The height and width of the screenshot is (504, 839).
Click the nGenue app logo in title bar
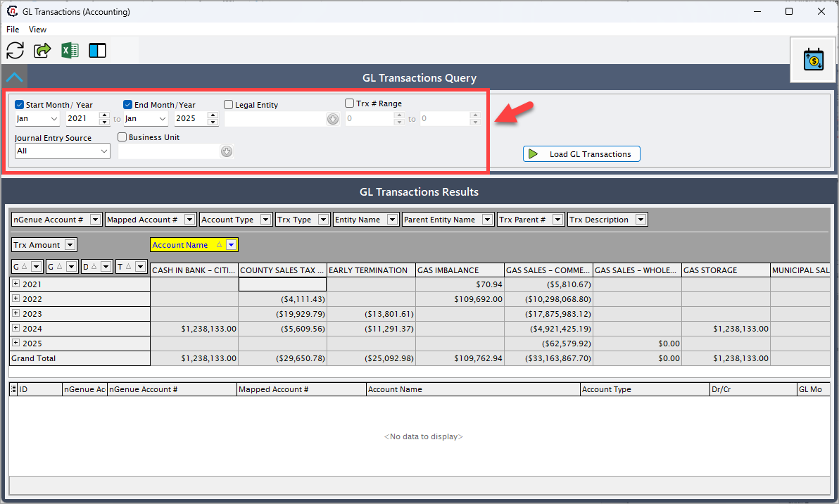click(12, 11)
